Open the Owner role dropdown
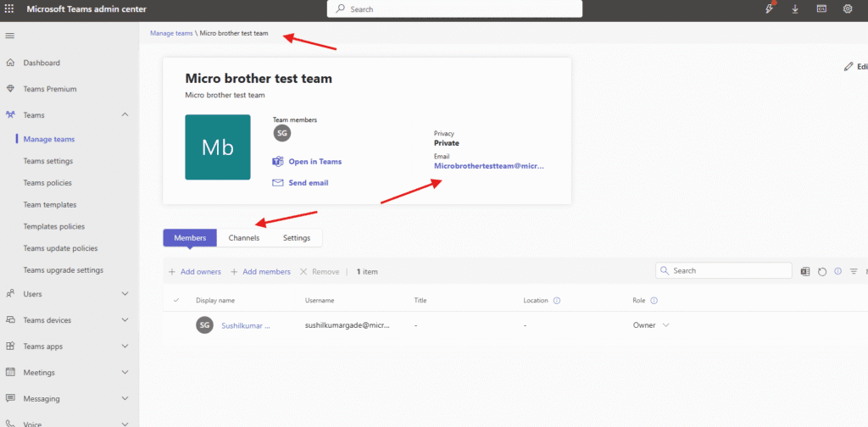The height and width of the screenshot is (427, 868). click(665, 325)
